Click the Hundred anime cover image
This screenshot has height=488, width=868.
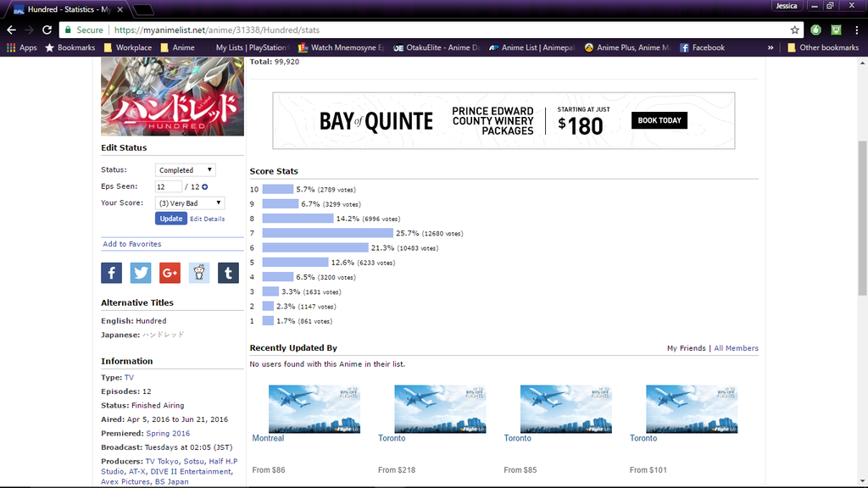172,97
